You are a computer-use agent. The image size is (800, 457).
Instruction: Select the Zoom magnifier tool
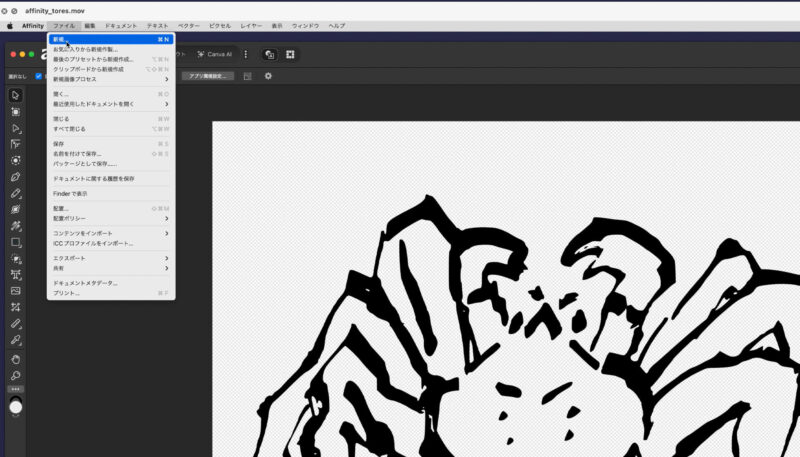15,375
